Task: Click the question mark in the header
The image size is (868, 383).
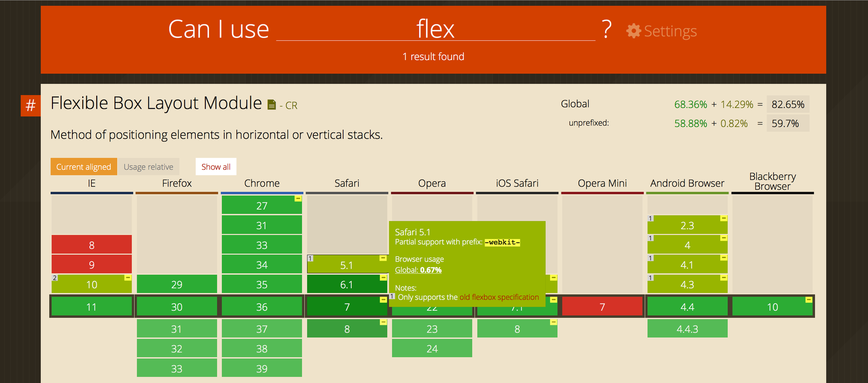Action: [607, 29]
